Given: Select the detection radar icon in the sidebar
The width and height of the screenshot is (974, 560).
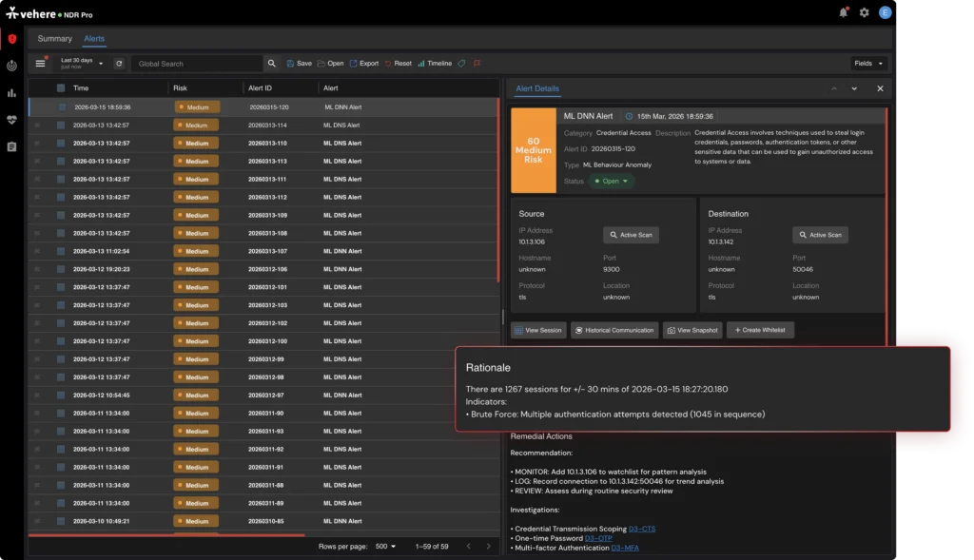Looking at the screenshot, I should pos(11,65).
